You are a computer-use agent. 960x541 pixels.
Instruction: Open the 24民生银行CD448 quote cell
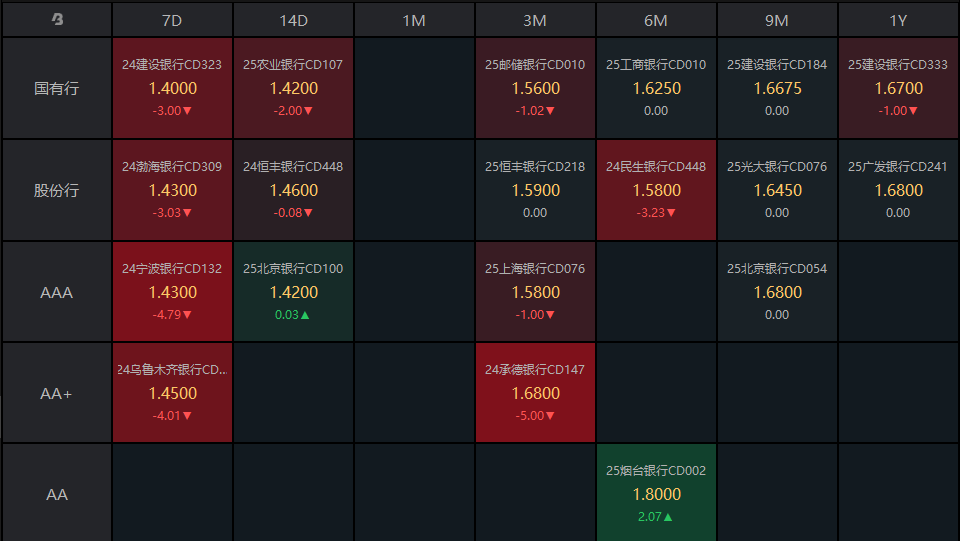[x=656, y=190]
